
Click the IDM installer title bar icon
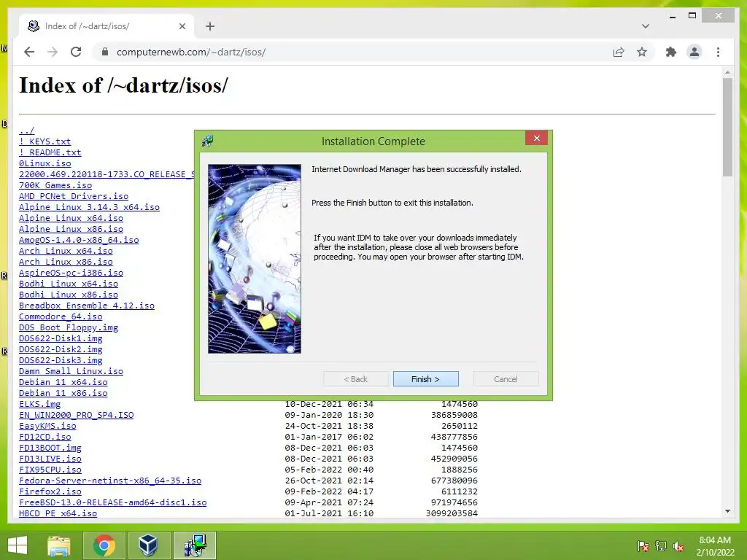click(207, 141)
